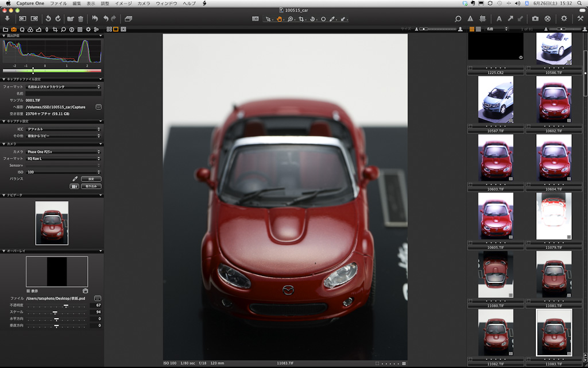588x368 pixels.
Task: Click the loupe magnifier icon at top right
Action: 458,18
